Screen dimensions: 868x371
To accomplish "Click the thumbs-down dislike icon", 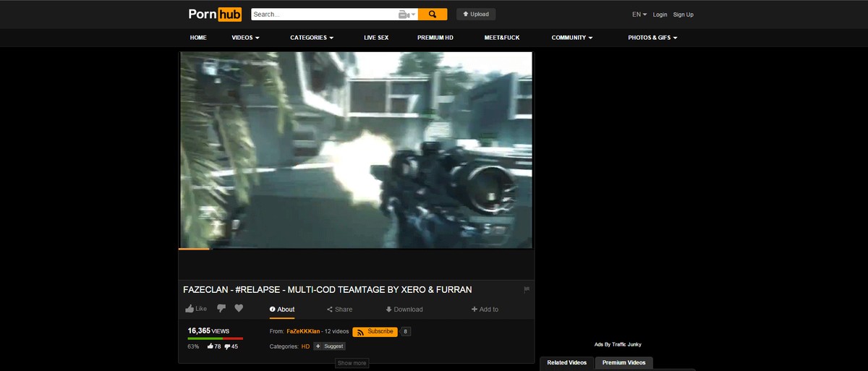I will tap(221, 309).
